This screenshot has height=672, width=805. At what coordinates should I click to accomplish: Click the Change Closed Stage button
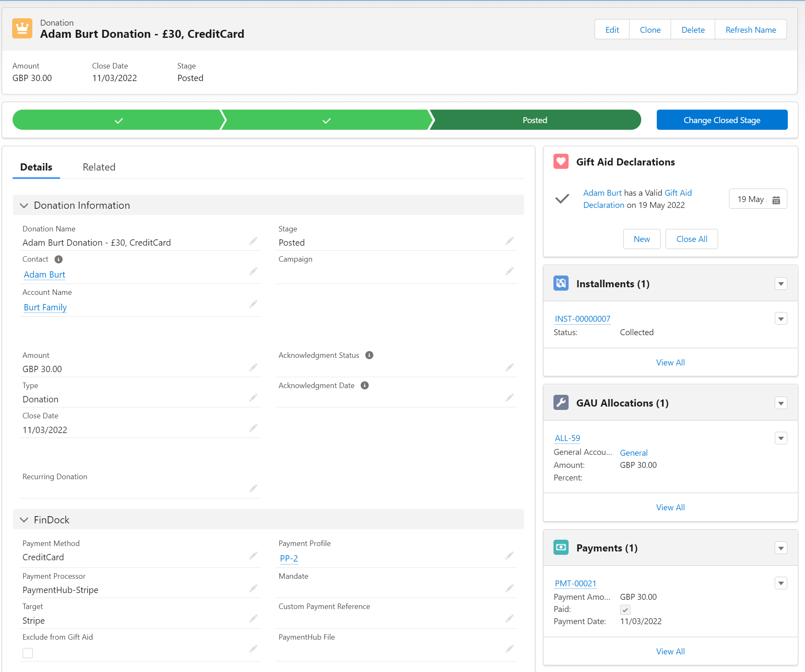click(x=721, y=120)
